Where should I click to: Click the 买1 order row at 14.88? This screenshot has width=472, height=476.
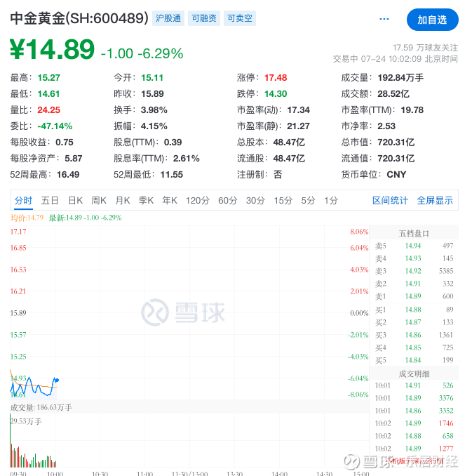(414, 310)
